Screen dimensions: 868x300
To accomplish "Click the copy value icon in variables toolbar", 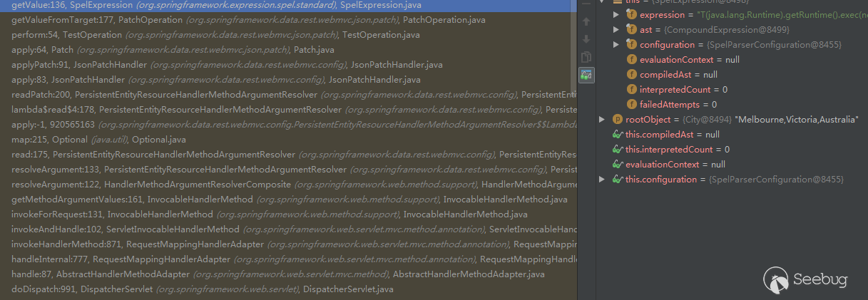I will [586, 57].
